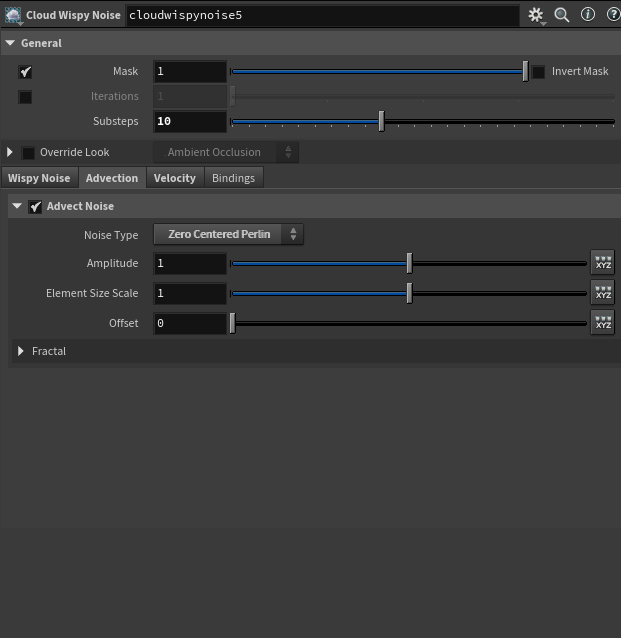621x638 pixels.
Task: Click the Element Size Scale slider handle
Action: [x=409, y=293]
